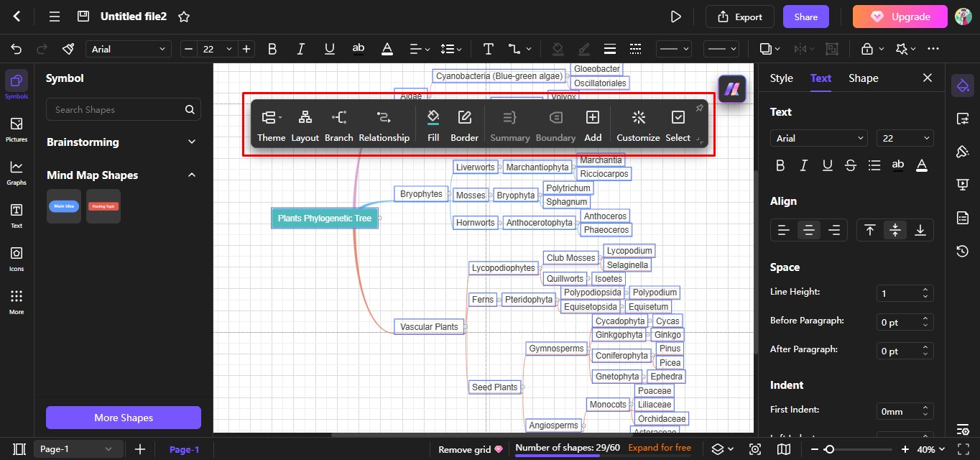Toggle underline in top toolbar
This screenshot has width=980, height=460.
coord(330,49)
